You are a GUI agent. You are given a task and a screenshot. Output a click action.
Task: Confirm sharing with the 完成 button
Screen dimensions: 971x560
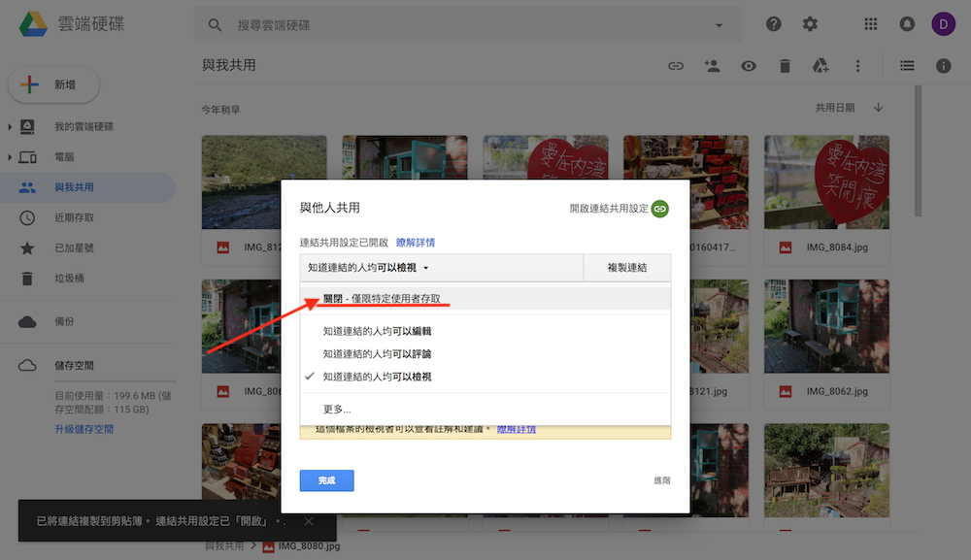[326, 480]
